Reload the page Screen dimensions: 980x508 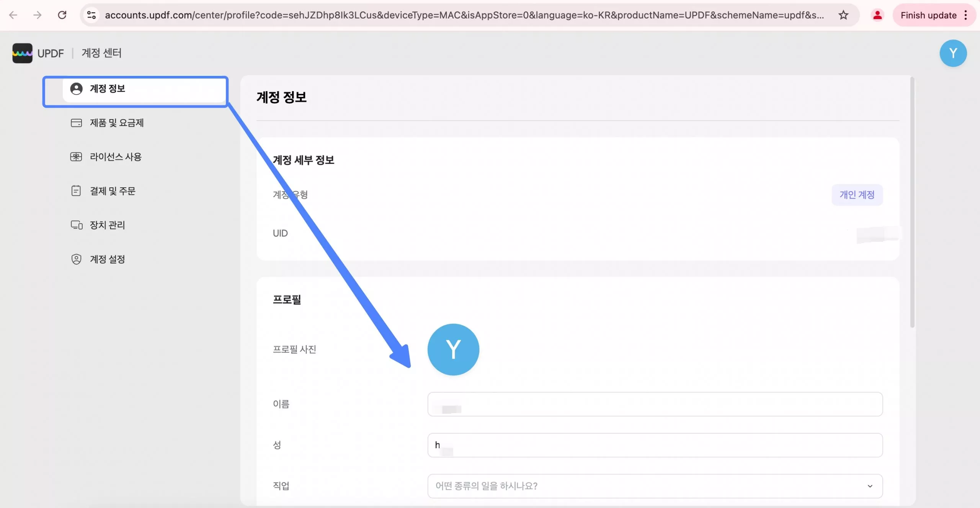tap(62, 15)
